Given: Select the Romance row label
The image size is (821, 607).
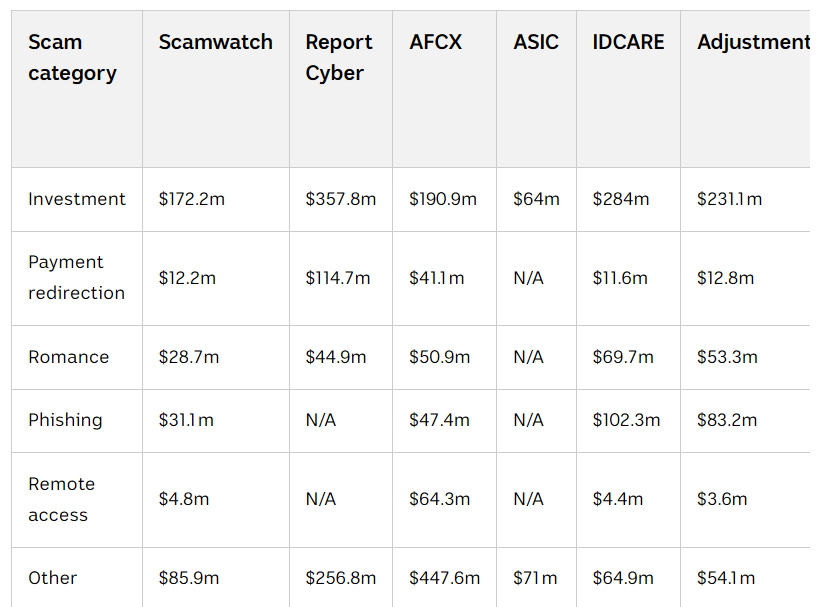Looking at the screenshot, I should pyautogui.click(x=68, y=357).
